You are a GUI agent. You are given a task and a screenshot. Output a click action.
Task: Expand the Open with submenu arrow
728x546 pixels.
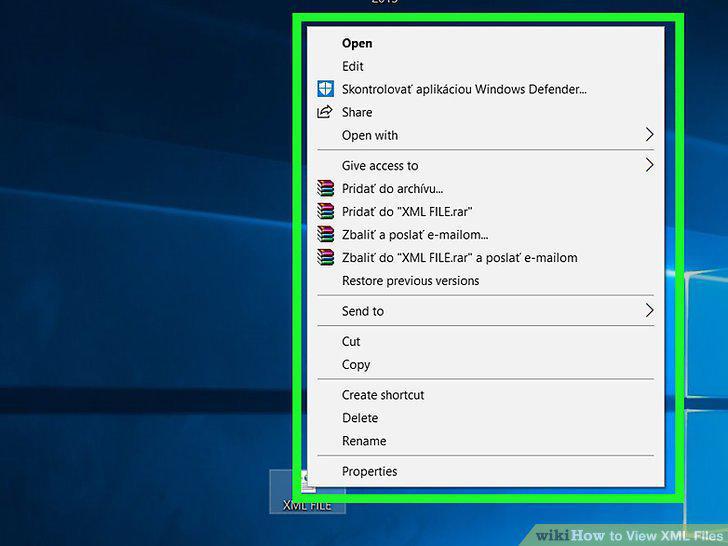tap(650, 135)
